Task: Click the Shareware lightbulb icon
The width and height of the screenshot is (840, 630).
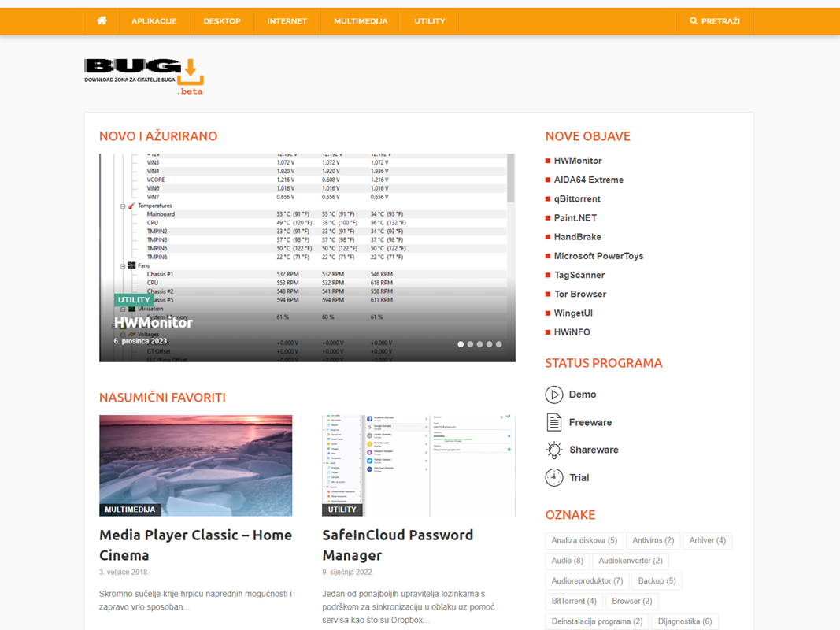Action: (554, 450)
